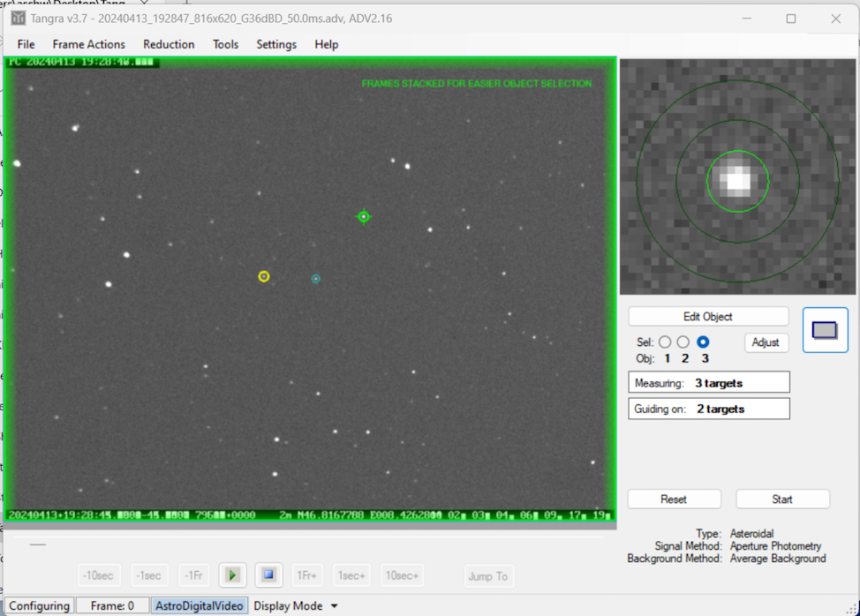860x616 pixels.
Task: Expand the Display Mode dropdown
Action: pos(296,605)
